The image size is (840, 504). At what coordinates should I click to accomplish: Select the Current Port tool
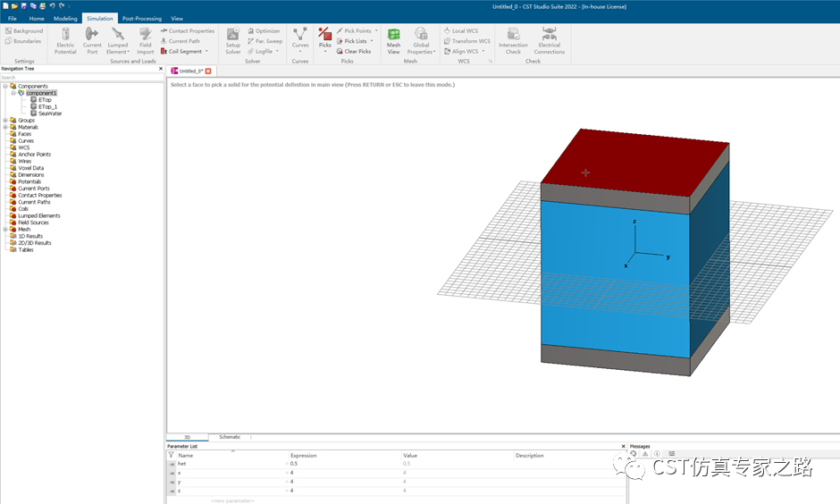(x=92, y=41)
